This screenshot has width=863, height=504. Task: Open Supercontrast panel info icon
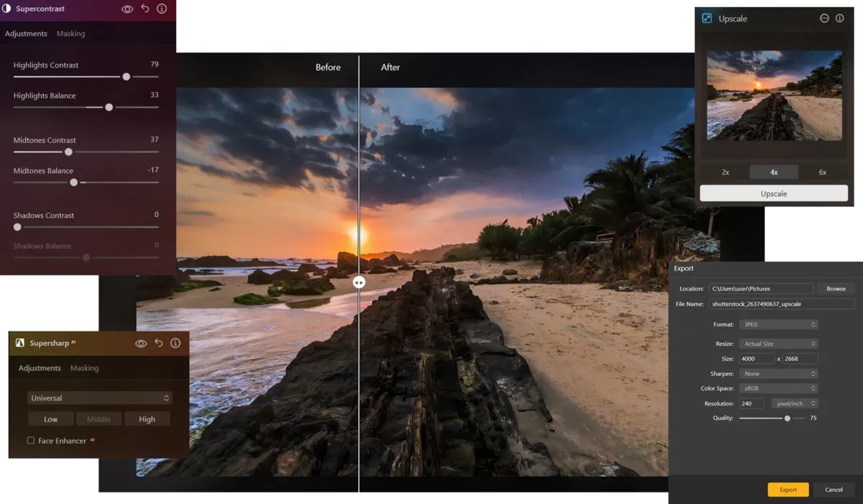tap(161, 9)
